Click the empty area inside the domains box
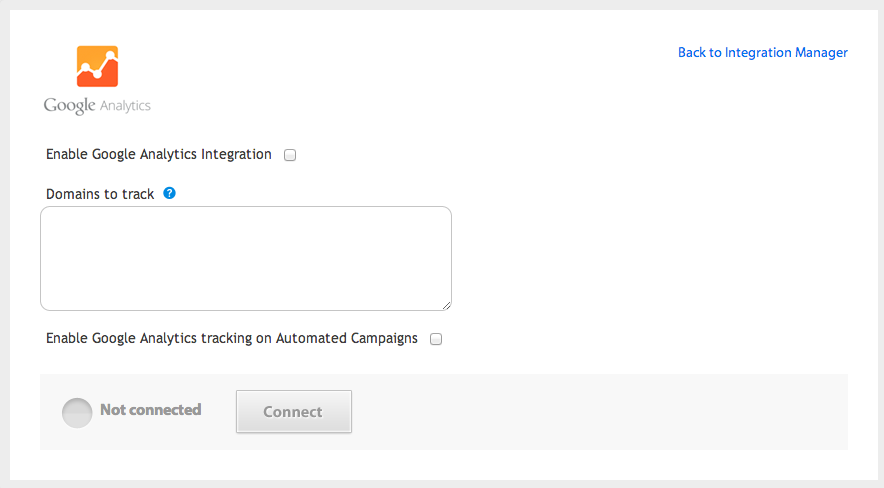Image resolution: width=884 pixels, height=488 pixels. [246, 258]
